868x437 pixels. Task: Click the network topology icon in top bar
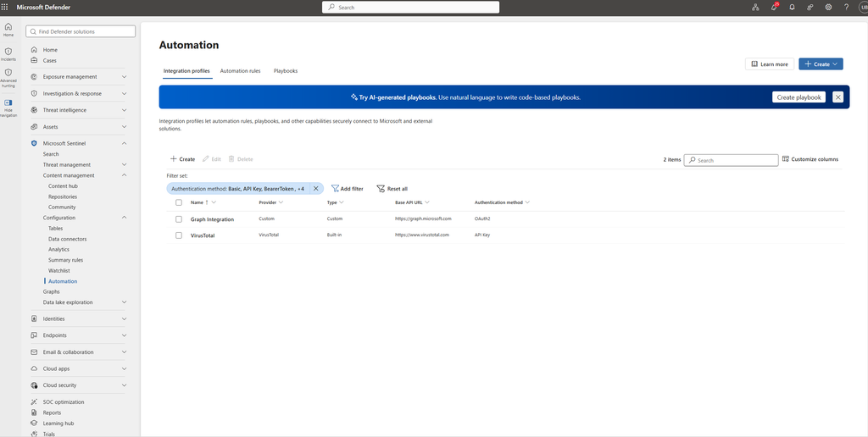pos(755,7)
